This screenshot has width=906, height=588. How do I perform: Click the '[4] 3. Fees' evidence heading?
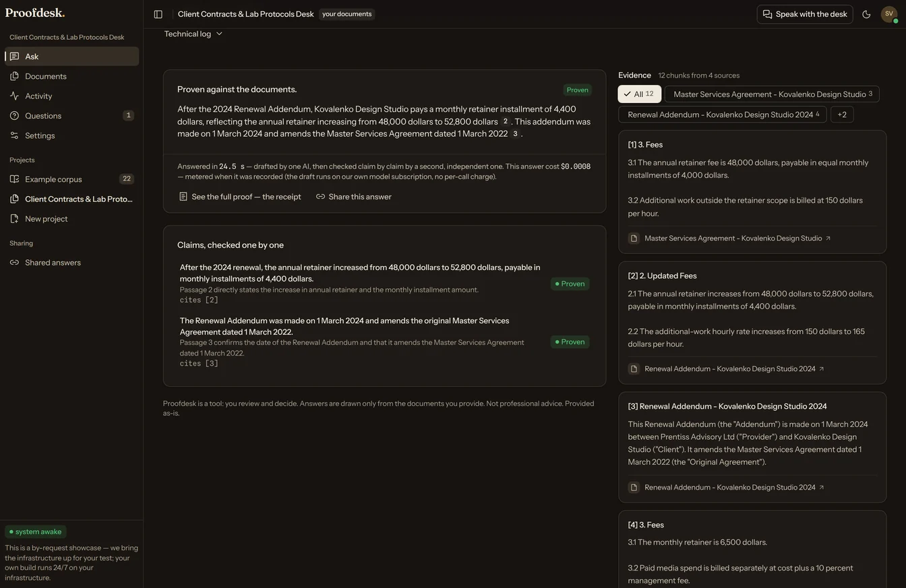click(646, 525)
